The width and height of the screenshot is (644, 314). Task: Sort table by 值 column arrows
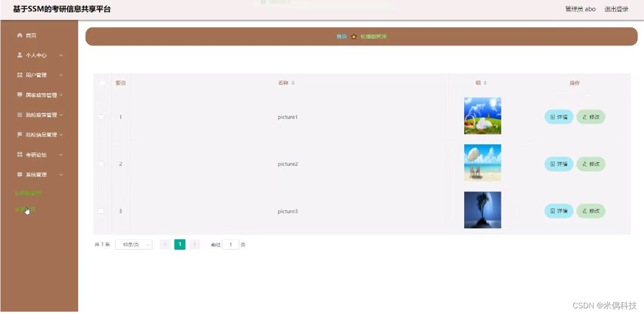485,83
